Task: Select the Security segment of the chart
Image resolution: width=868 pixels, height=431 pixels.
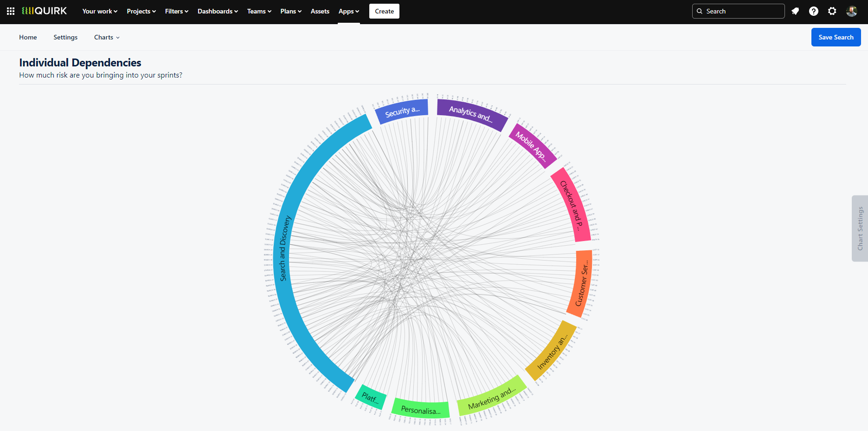Action: (402, 111)
